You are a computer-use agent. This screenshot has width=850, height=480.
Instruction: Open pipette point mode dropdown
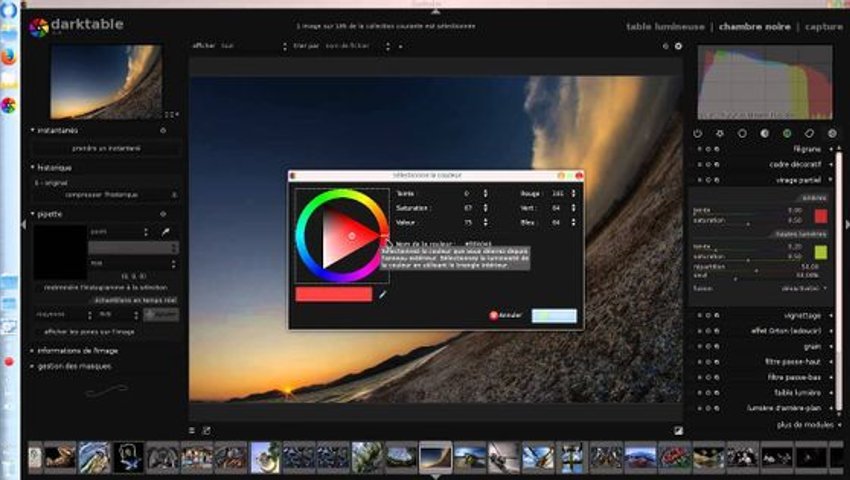click(119, 232)
